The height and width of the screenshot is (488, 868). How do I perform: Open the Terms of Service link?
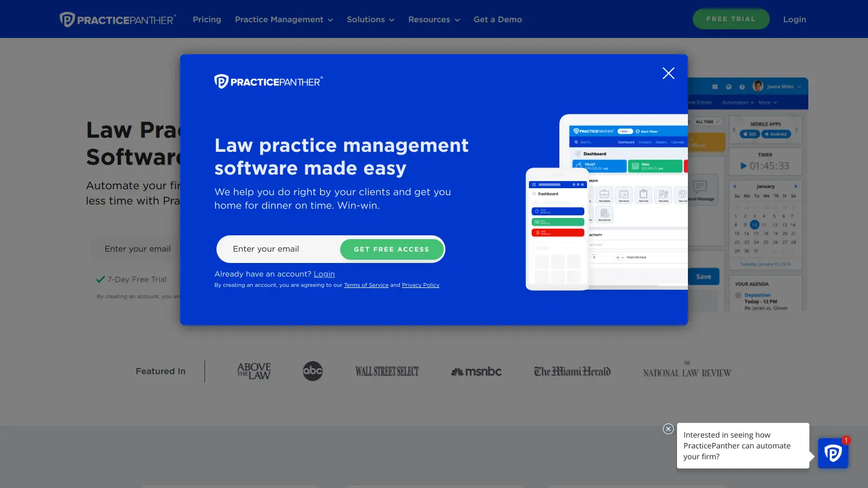click(x=366, y=285)
